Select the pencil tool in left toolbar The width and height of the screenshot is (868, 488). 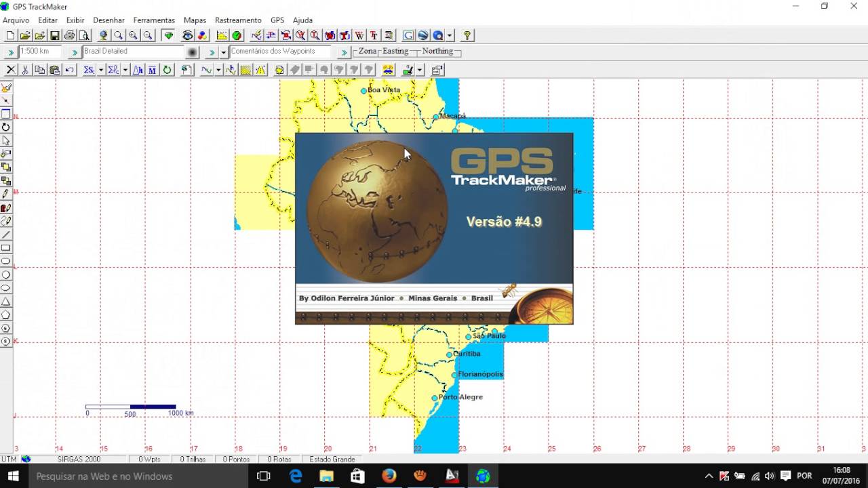[x=6, y=194]
